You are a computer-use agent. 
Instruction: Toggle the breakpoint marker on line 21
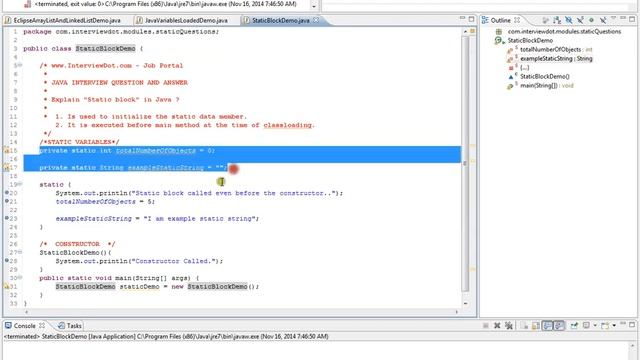pyautogui.click(x=7, y=201)
